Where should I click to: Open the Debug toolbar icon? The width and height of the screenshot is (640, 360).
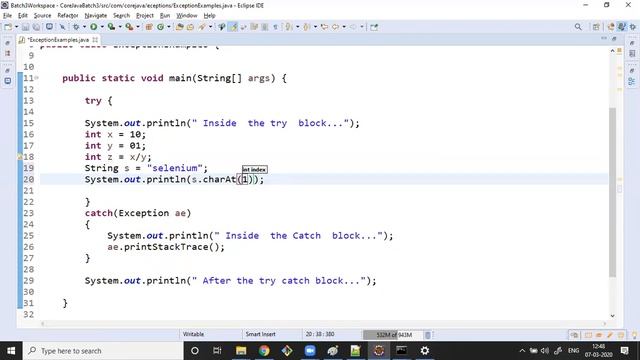(76, 27)
